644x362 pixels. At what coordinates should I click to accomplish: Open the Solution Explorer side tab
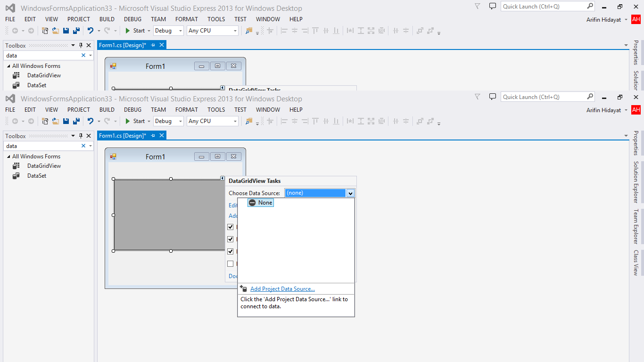(x=636, y=182)
